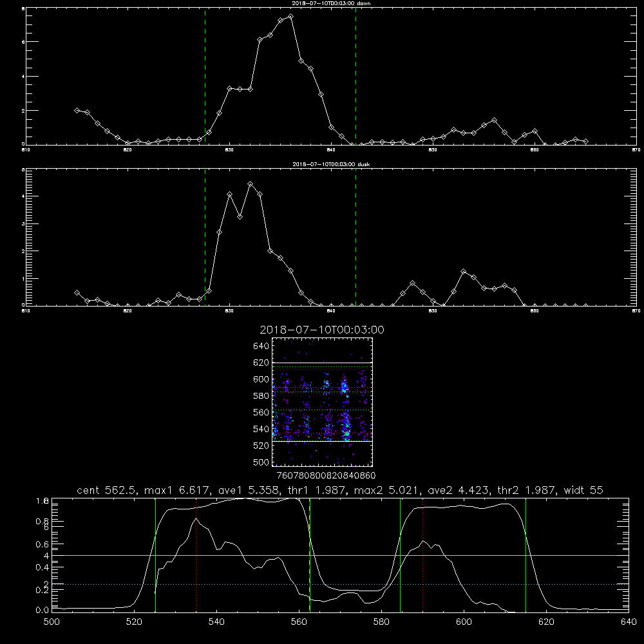Click bottom profile x-axis label '600'
This screenshot has height=644, width=644.
(464, 622)
